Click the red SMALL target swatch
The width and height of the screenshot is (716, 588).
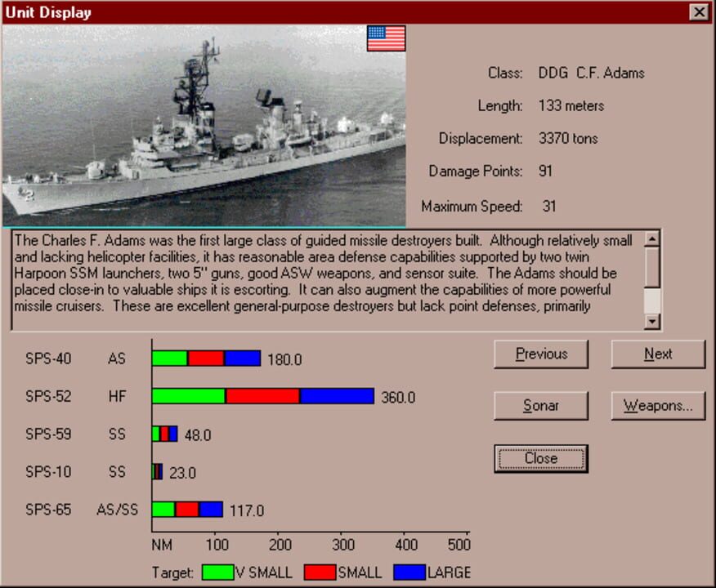pyautogui.click(x=320, y=572)
